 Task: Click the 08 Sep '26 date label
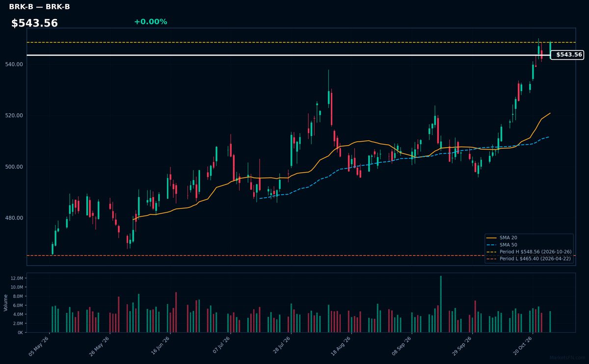pos(402,346)
